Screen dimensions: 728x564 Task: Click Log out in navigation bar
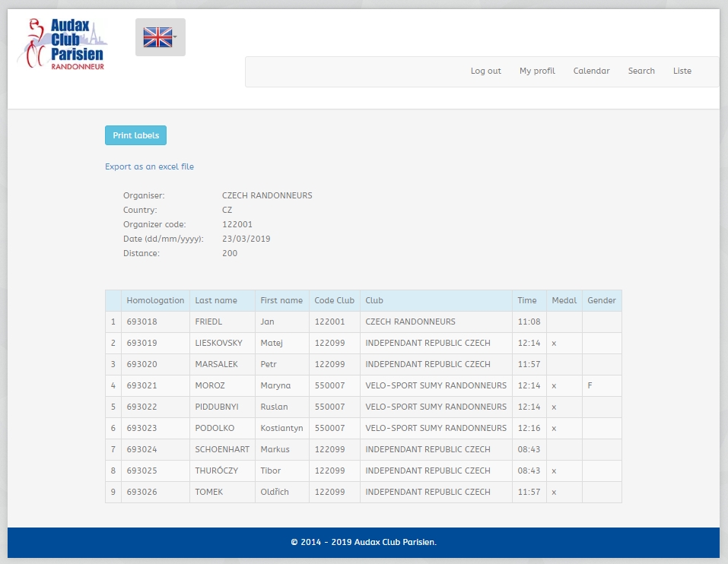click(x=485, y=71)
